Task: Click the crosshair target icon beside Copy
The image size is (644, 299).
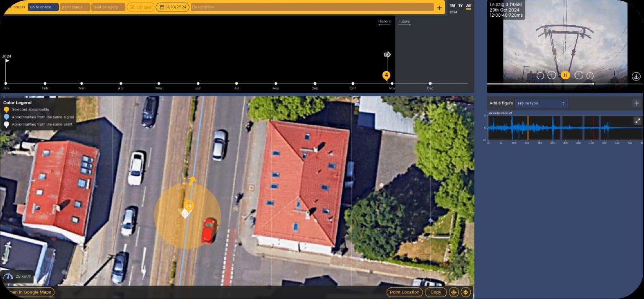Action: tap(453, 292)
